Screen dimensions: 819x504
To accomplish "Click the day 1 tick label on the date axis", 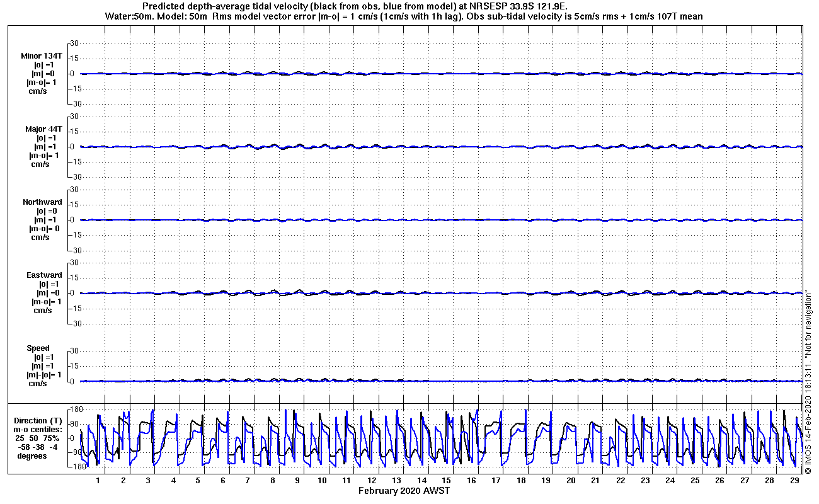I will tap(98, 481).
